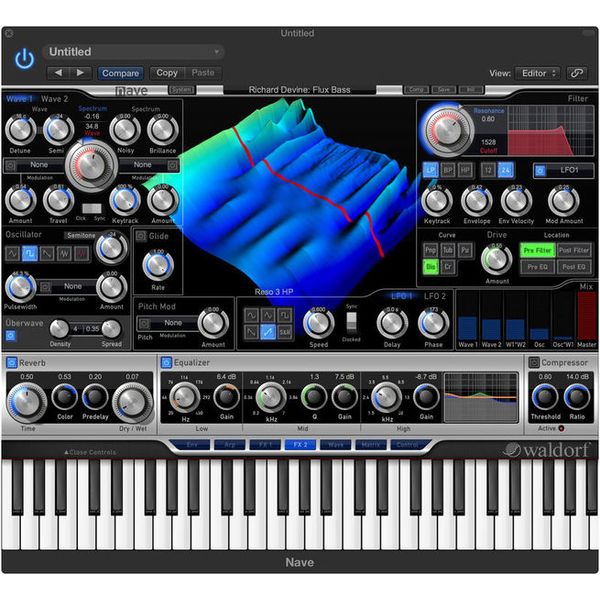Toggle the Reverb on/off button
The image size is (600, 600).
click(x=11, y=361)
